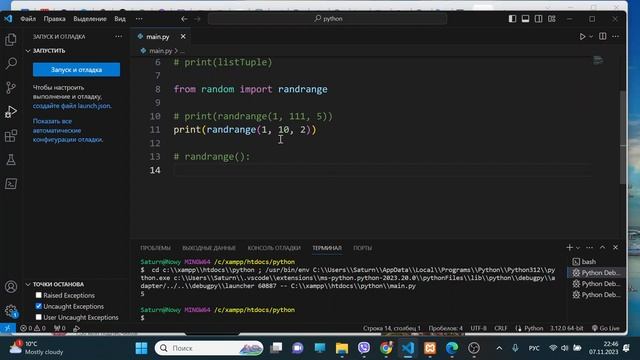This screenshot has width=640, height=360.
Task: Open the title bar overflow menu ellipsis
Action: point(139,19)
